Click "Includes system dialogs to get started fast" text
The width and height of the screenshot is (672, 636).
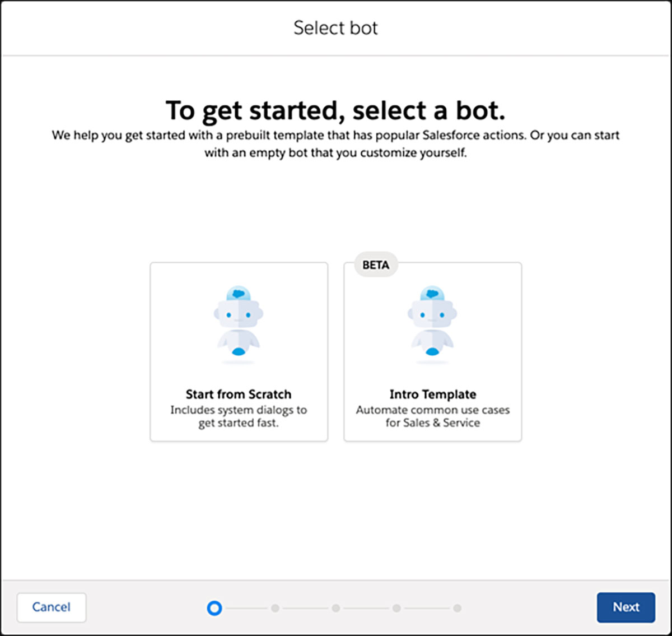(x=239, y=416)
